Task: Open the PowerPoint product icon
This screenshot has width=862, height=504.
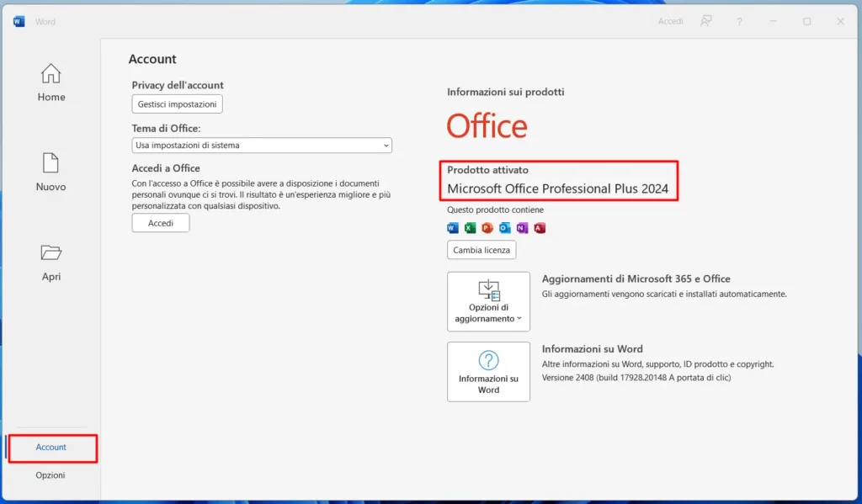Action: [487, 227]
